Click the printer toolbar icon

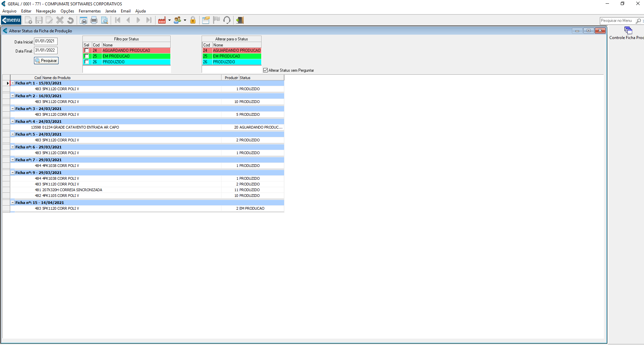point(94,20)
